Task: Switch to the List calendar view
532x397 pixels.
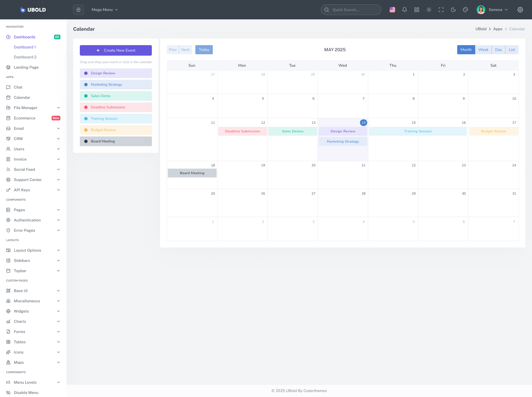Action: pos(512,50)
